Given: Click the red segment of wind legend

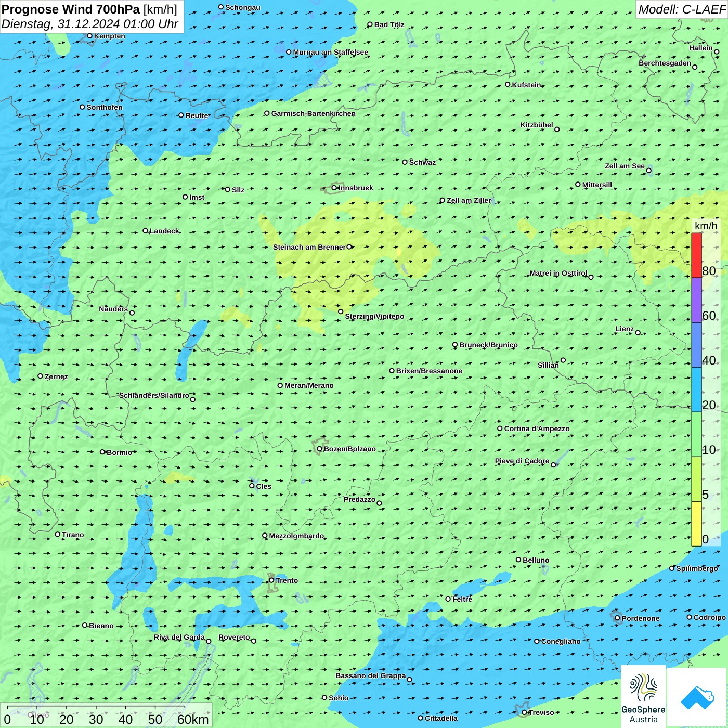Looking at the screenshot, I should (x=696, y=255).
